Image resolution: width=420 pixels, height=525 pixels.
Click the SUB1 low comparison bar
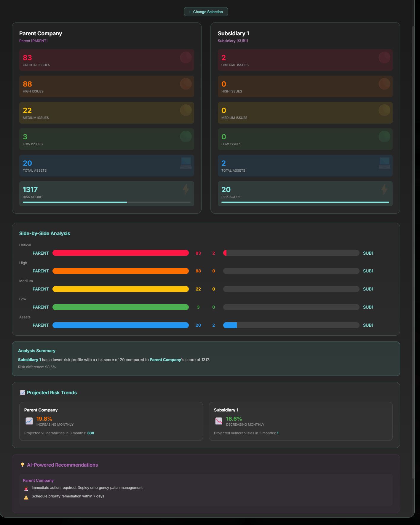click(291, 307)
